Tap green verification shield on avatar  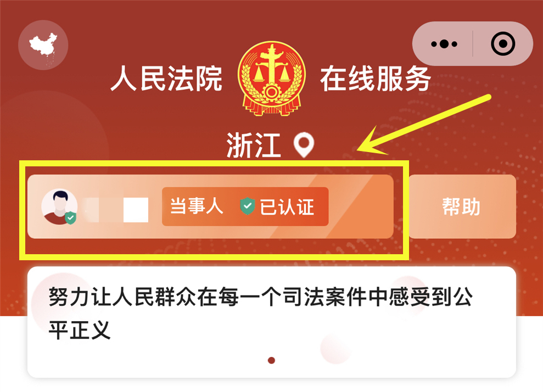(x=71, y=217)
